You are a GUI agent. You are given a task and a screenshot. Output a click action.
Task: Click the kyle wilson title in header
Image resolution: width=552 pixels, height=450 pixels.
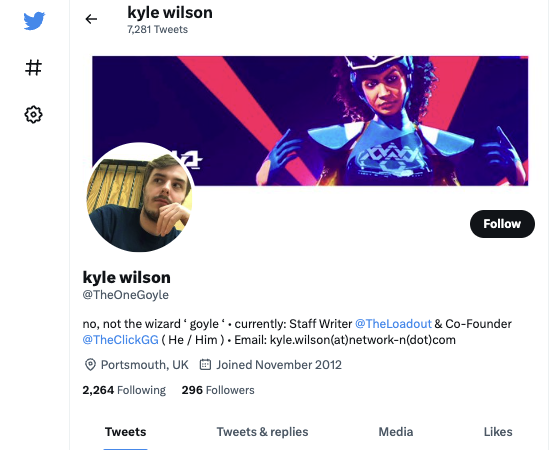[170, 13]
